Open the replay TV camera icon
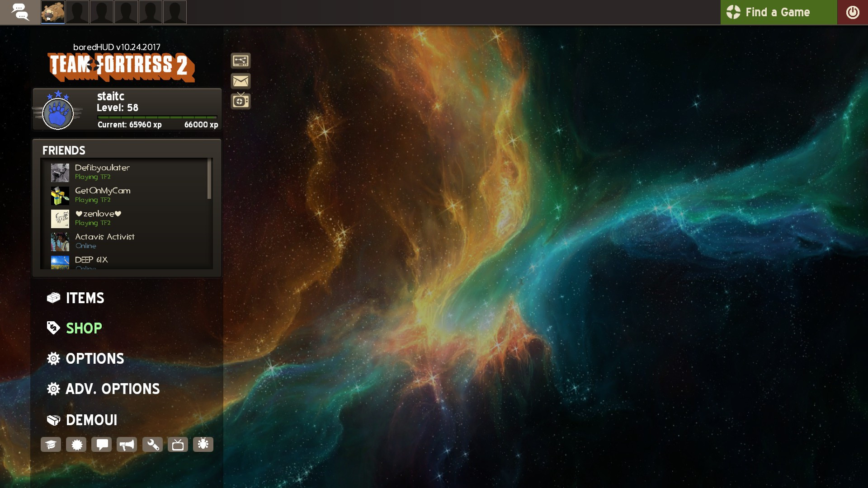The height and width of the screenshot is (488, 868). tap(241, 101)
